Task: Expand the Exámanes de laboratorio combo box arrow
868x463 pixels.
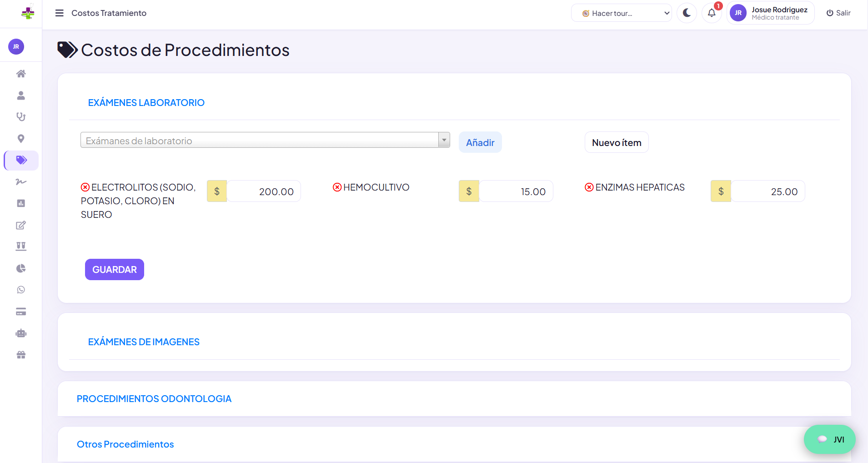Action: tap(444, 140)
